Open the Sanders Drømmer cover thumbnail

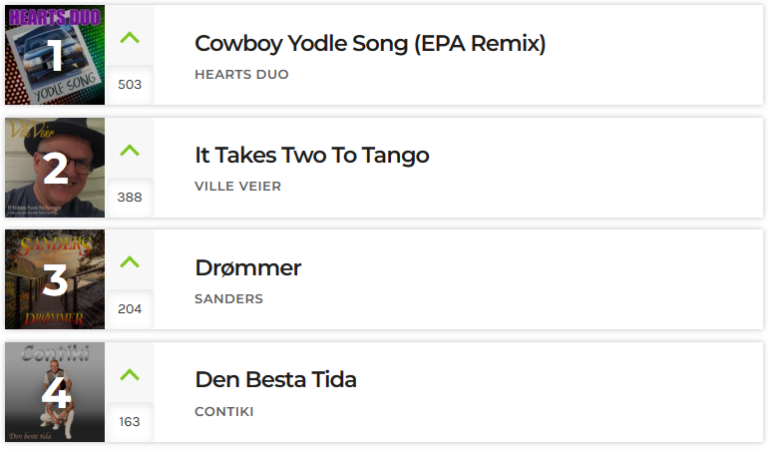tap(55, 280)
